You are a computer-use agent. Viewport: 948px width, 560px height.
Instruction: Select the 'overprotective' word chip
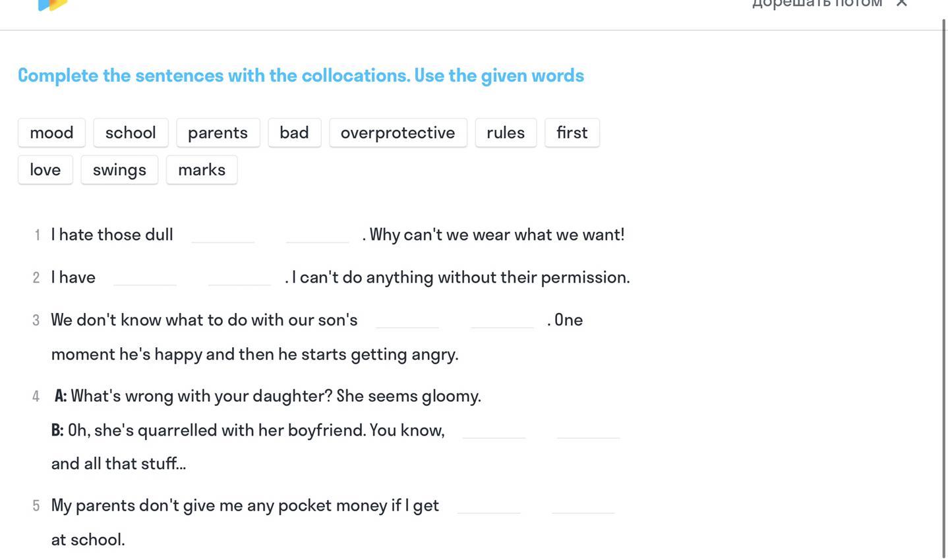click(x=398, y=132)
